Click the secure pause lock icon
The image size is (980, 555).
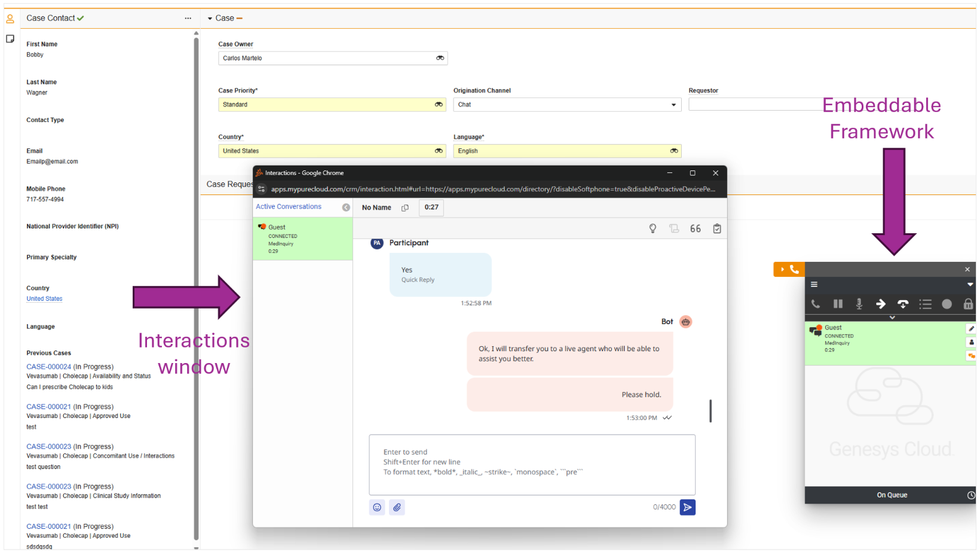(x=968, y=304)
